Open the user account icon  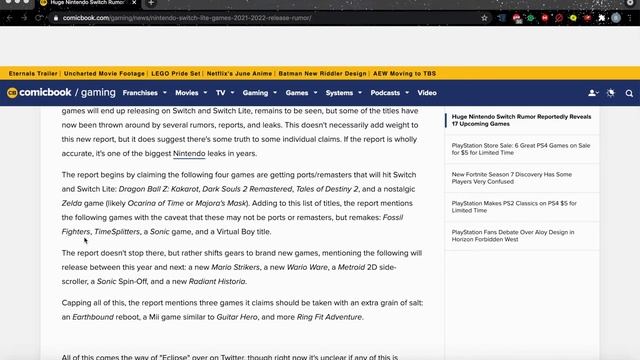click(x=593, y=93)
